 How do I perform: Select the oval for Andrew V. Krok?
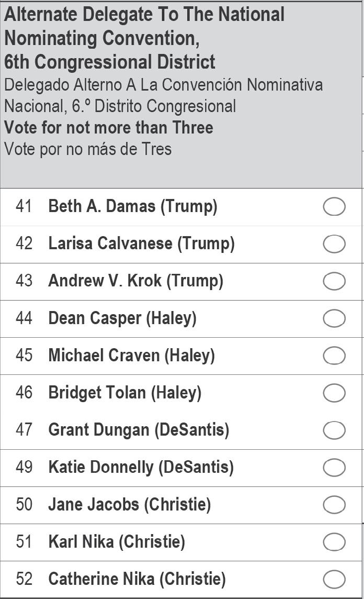click(x=334, y=281)
